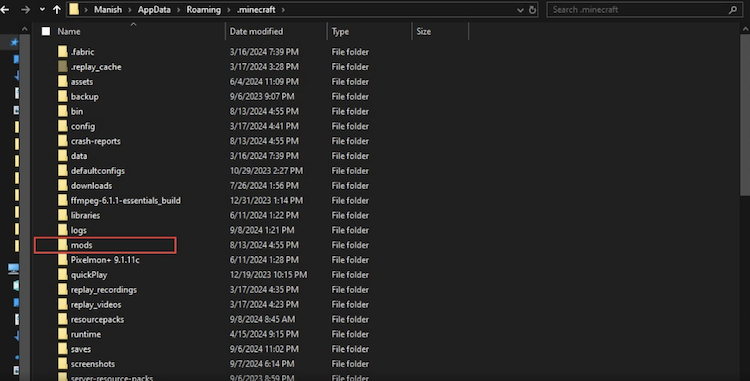Click the date 6/4/2024 11:09 PM
The width and height of the screenshot is (750, 381).
click(264, 82)
